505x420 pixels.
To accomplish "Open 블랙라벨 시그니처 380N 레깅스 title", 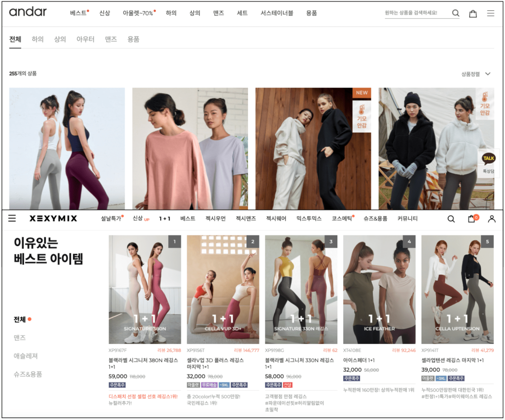I will [144, 363].
